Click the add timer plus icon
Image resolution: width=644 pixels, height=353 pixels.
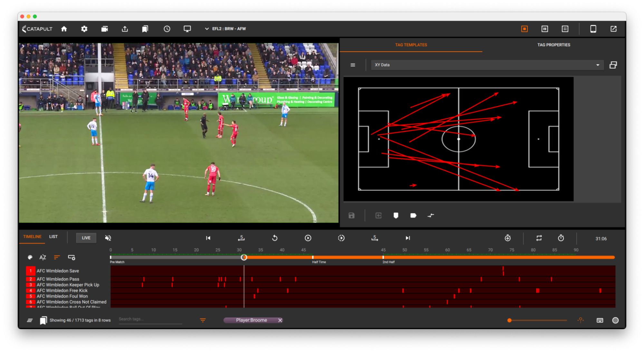pos(508,238)
